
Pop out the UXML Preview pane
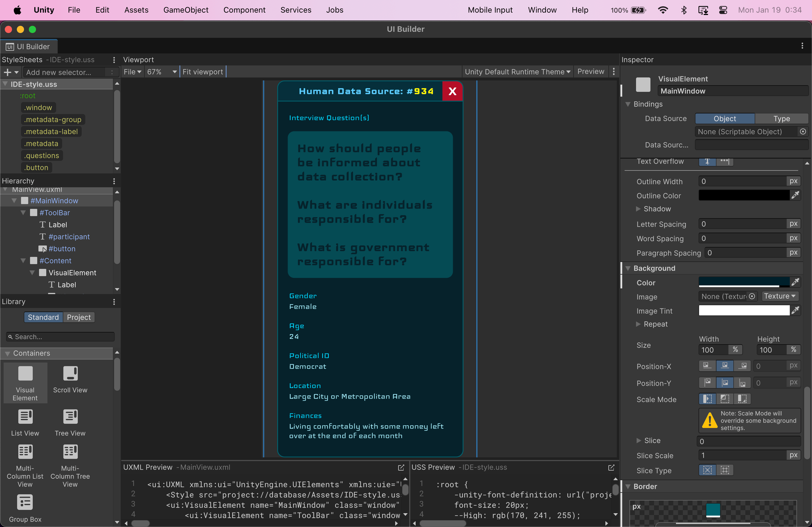tap(401, 468)
